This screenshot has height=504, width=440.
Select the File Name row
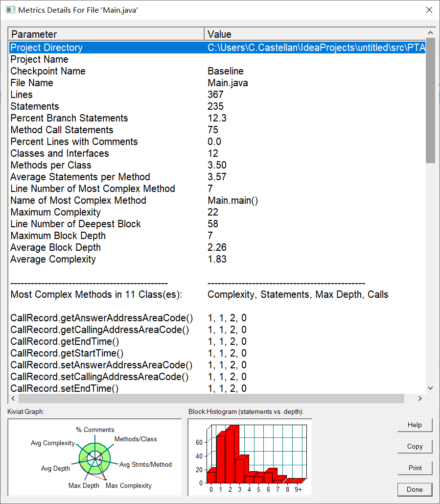217,83
